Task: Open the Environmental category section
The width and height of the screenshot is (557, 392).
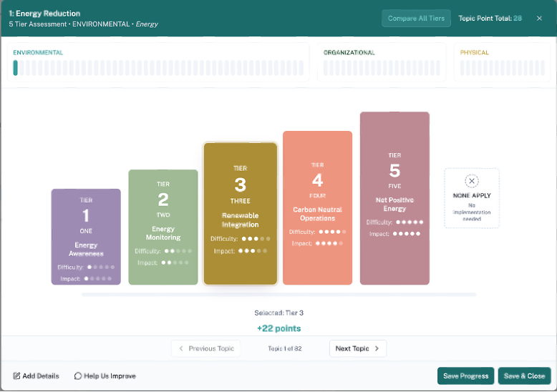Action: coord(38,52)
